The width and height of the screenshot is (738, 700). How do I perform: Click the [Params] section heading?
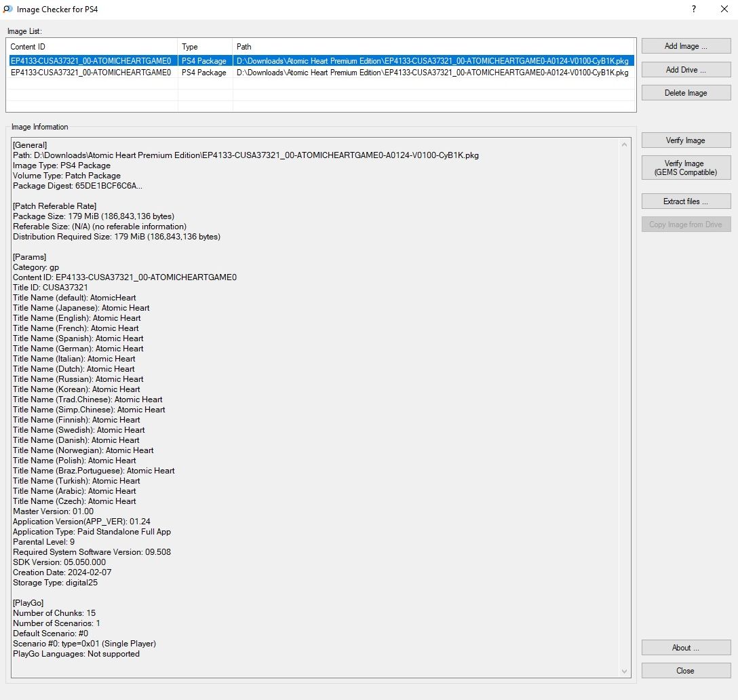click(29, 257)
